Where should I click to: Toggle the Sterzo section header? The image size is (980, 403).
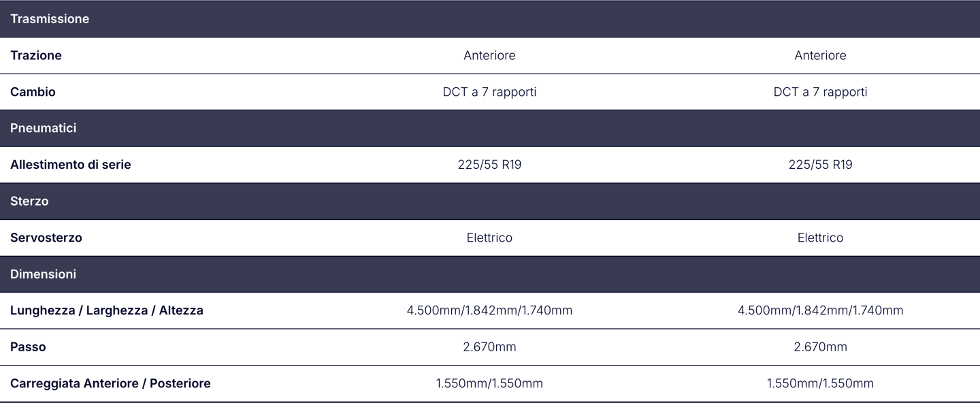coord(490,201)
